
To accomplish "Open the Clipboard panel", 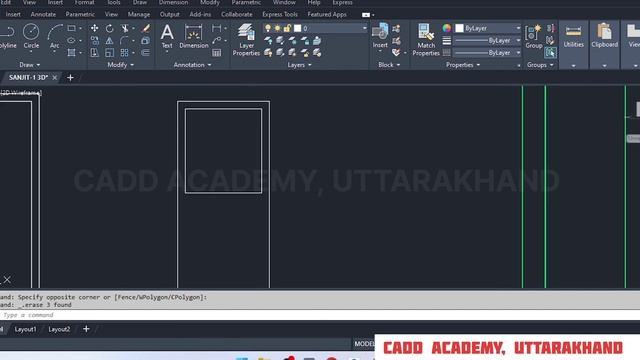I will 604,36.
